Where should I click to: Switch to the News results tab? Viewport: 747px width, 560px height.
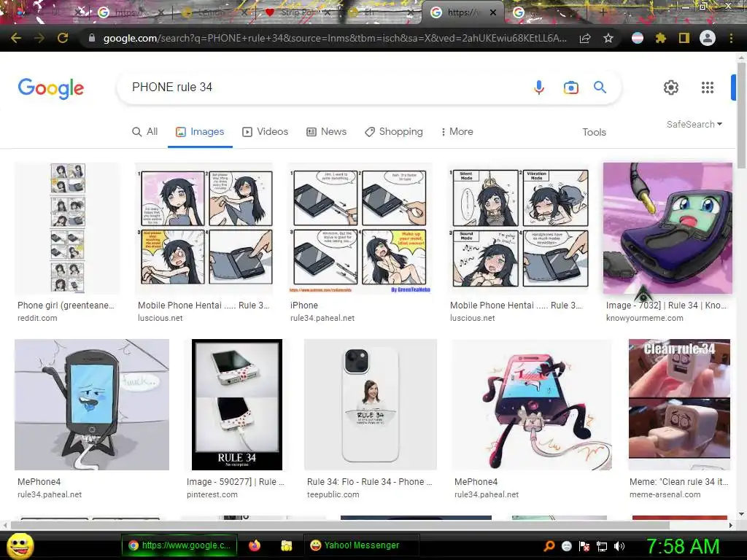326,131
